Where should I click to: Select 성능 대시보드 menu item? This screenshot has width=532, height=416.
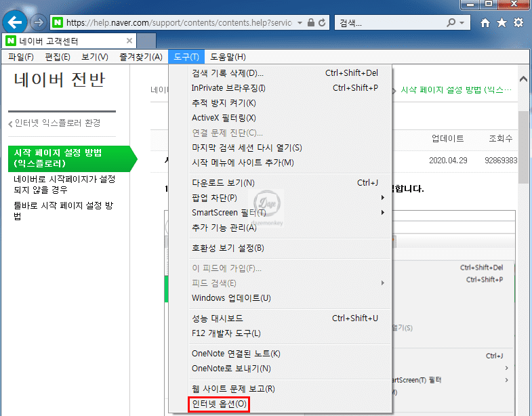(x=281, y=318)
